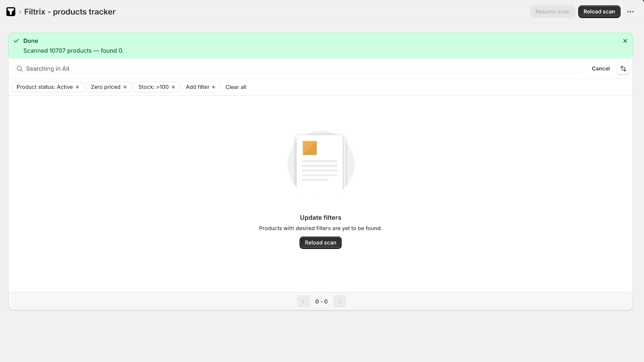
Task: Click Clear all to reset filters
Action: pyautogui.click(x=236, y=87)
